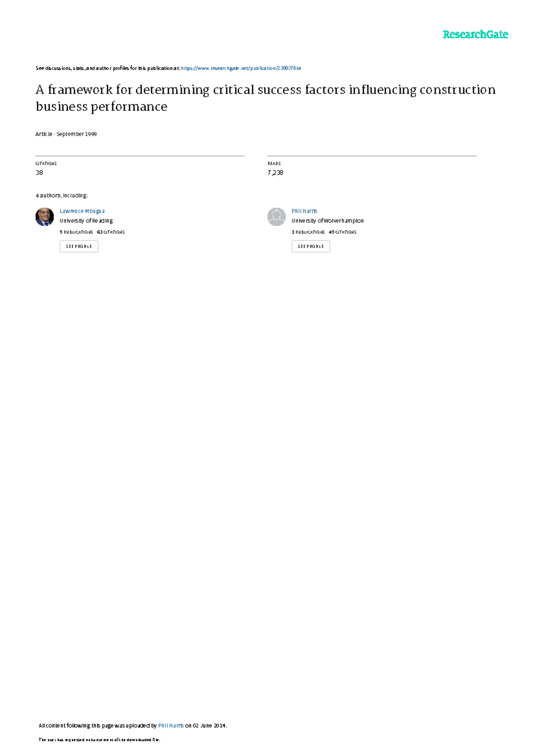
Task: Click the ResearchGate logo
Action: [x=475, y=34]
